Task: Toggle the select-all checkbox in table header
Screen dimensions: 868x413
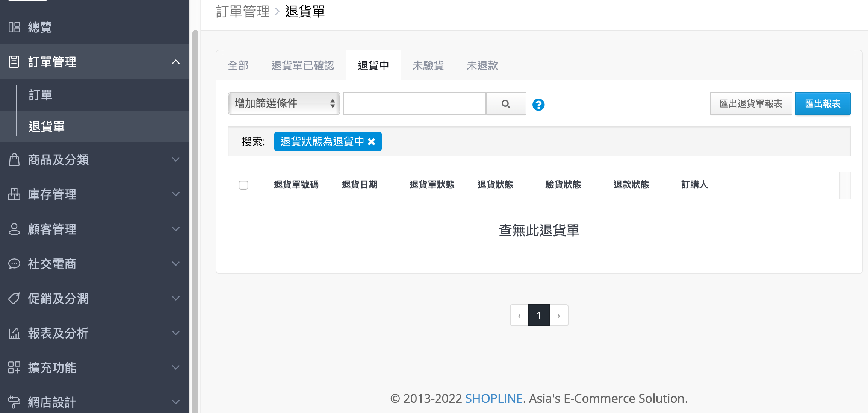Action: click(x=243, y=185)
